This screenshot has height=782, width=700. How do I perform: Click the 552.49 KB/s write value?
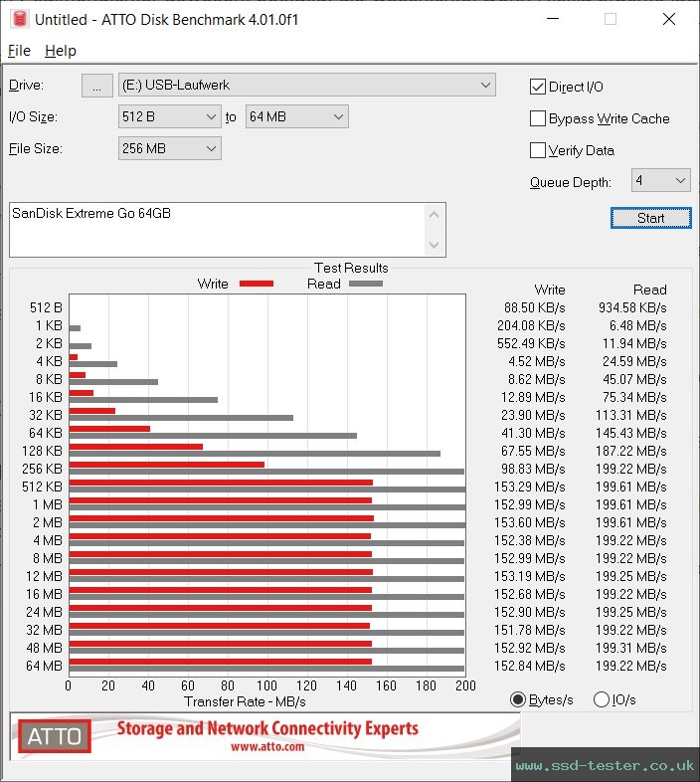click(531, 343)
